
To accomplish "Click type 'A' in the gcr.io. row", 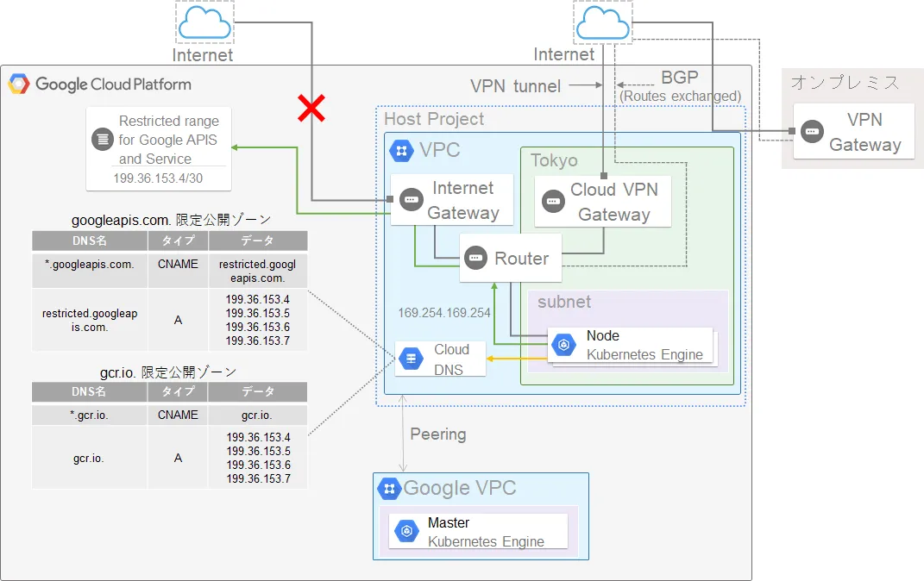I will point(178,458).
